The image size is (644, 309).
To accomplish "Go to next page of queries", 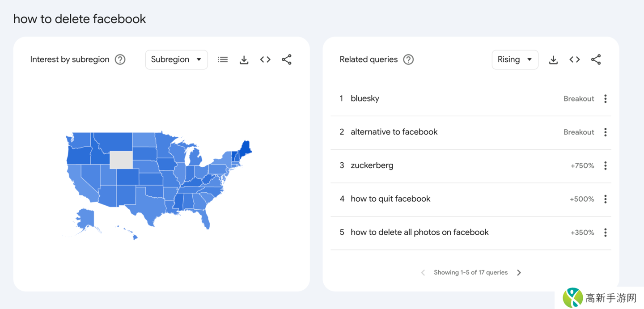I will pyautogui.click(x=519, y=272).
